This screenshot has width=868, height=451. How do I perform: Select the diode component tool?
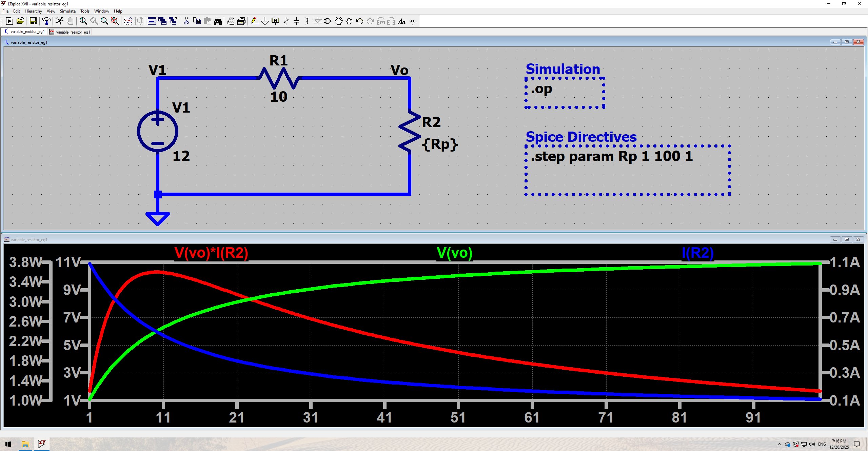point(318,21)
